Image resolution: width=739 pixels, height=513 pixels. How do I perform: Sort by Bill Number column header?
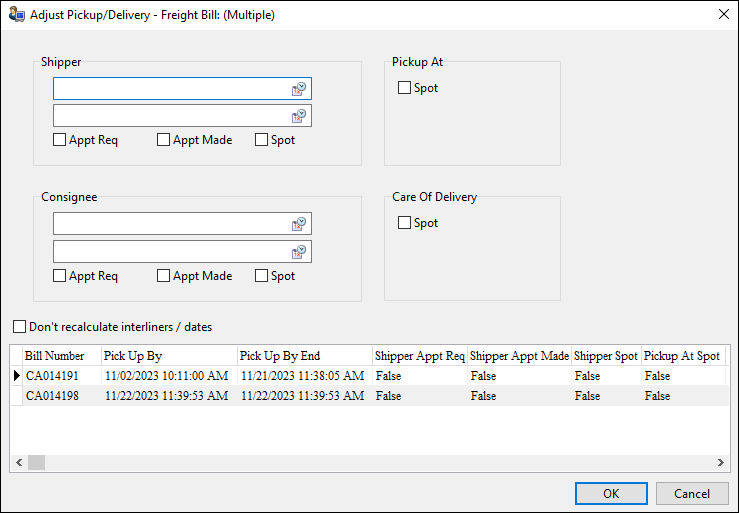coord(60,356)
